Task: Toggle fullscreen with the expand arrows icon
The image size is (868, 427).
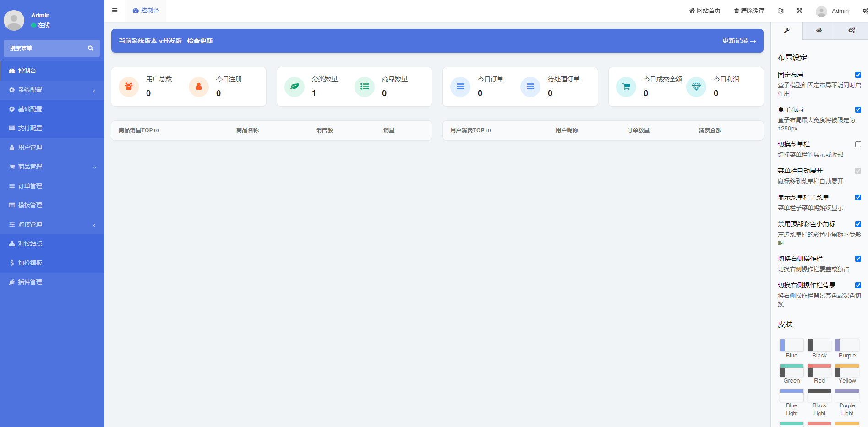Action: click(799, 11)
